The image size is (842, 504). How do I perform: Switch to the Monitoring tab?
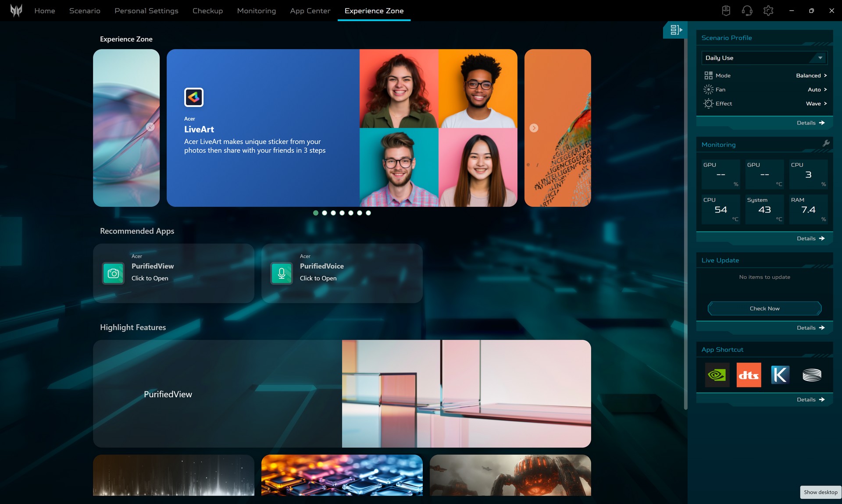click(x=256, y=11)
